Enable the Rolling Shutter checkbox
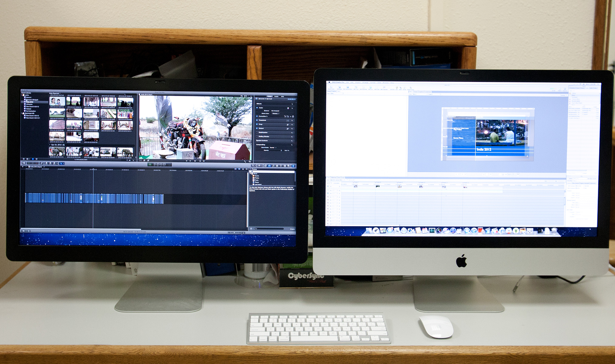Viewport: 615px width, 364px height. (x=257, y=136)
